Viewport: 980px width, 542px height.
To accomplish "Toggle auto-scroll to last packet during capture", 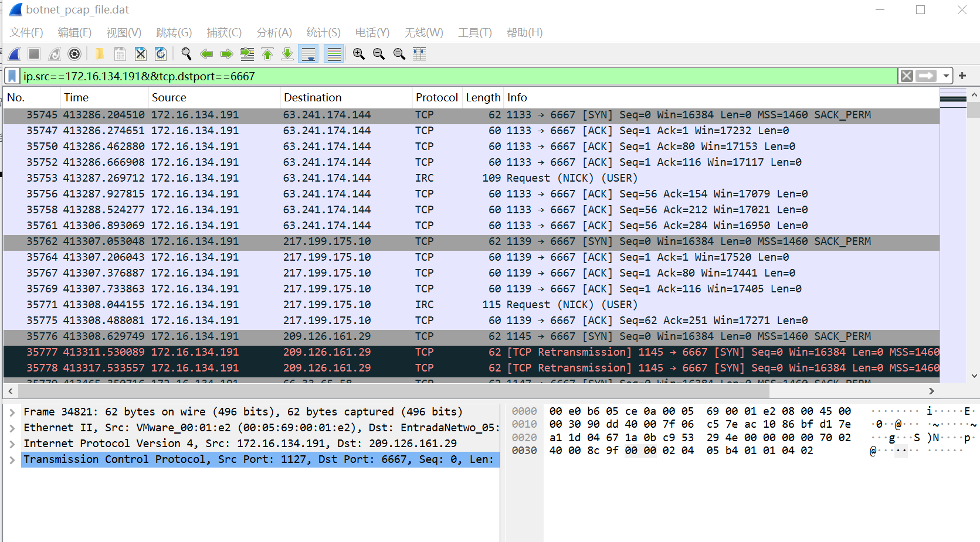I will 308,54.
